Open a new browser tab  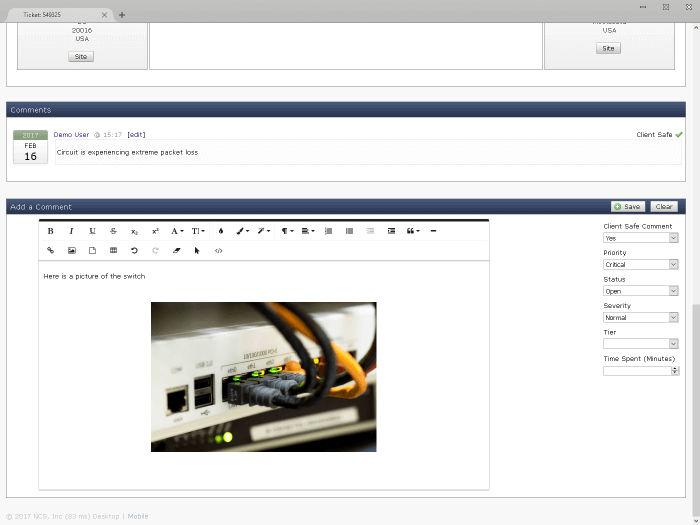point(122,15)
